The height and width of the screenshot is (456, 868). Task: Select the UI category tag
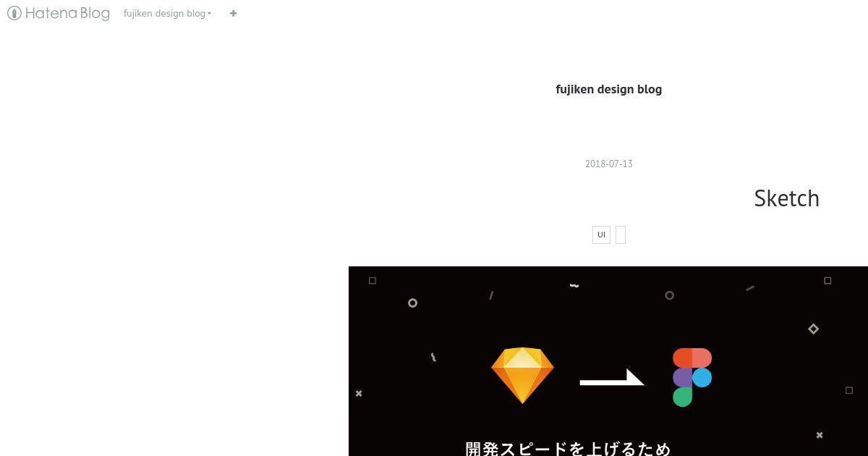point(601,235)
